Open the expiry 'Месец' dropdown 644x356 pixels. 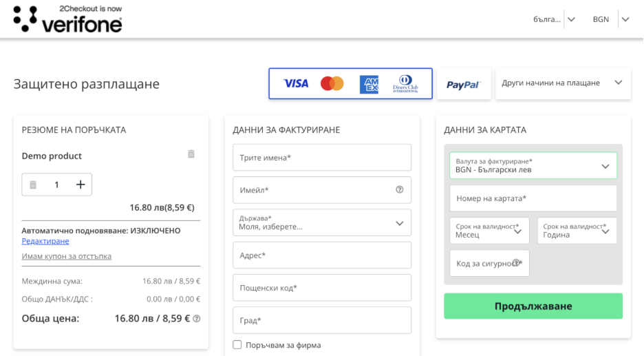[489, 231]
